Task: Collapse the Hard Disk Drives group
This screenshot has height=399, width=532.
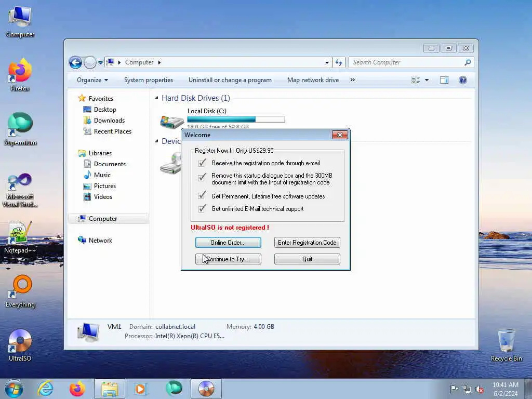Action: coord(156,98)
